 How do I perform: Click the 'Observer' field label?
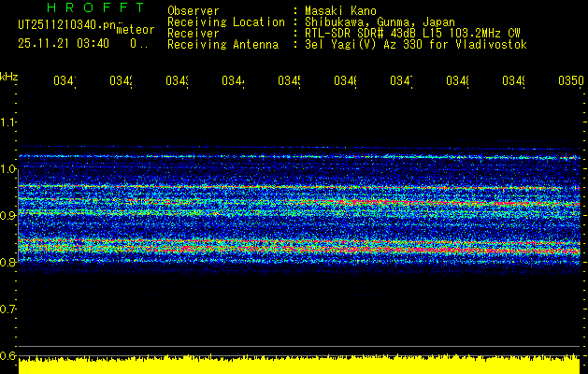click(x=192, y=11)
